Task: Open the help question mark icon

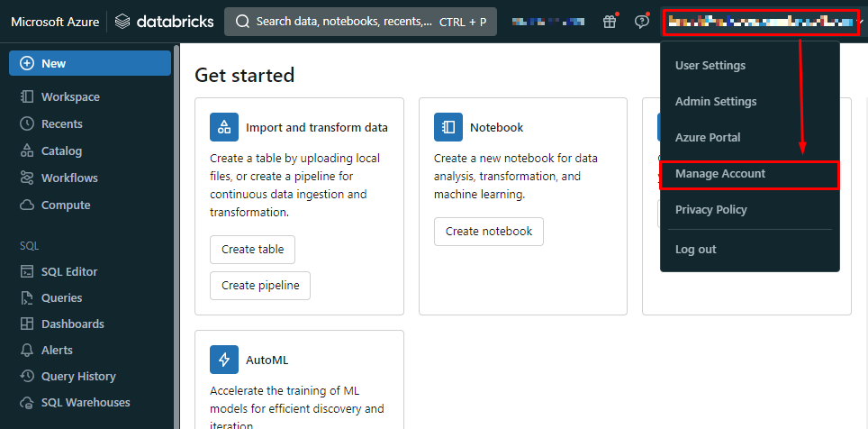Action: pos(641,22)
